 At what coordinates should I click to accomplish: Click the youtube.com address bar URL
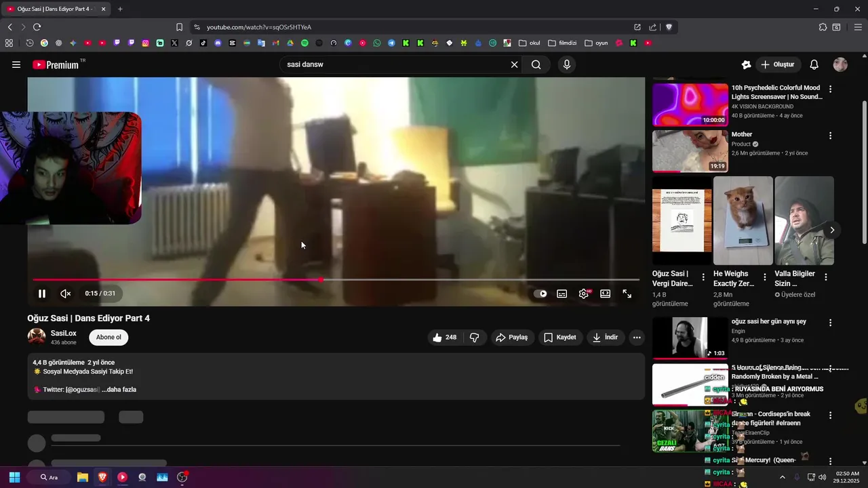tap(259, 27)
